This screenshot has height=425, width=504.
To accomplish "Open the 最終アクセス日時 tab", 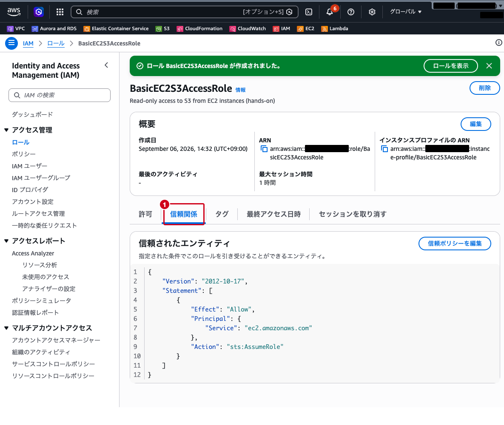I will [273, 214].
